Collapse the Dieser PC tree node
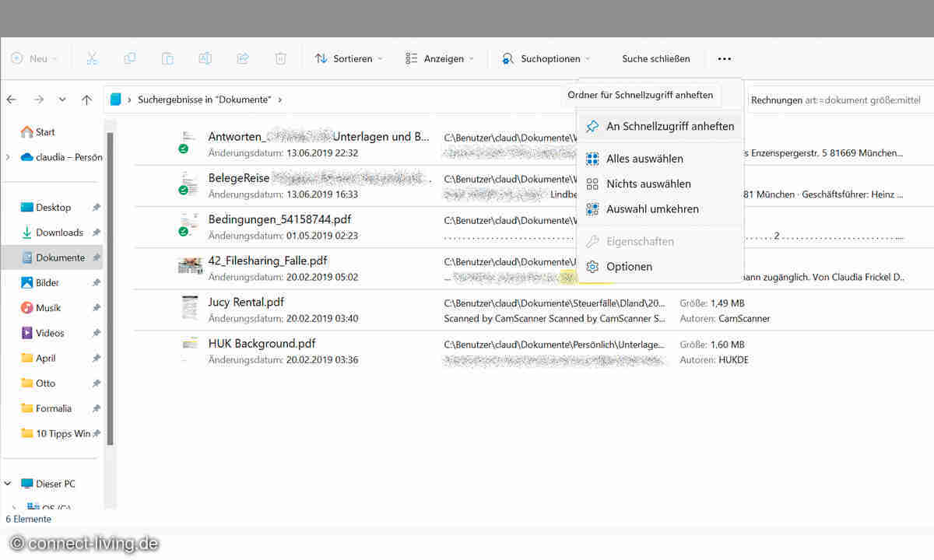This screenshot has height=560, width=934. (x=9, y=484)
